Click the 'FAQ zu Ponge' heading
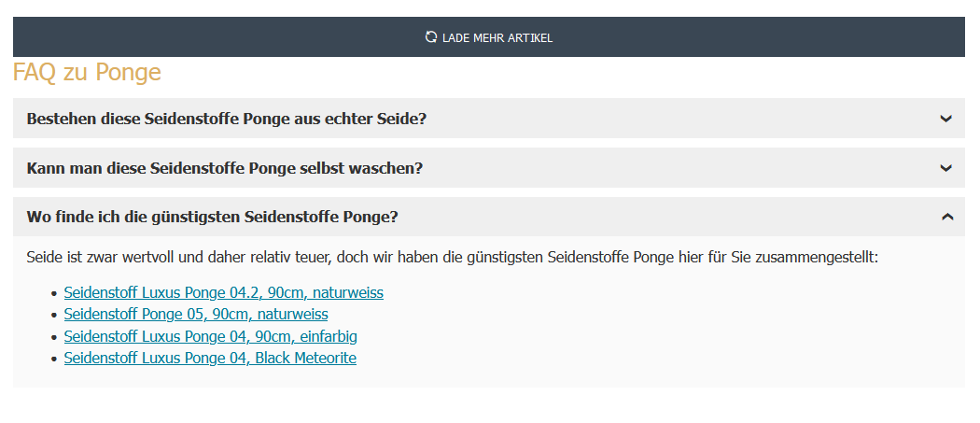 point(87,73)
